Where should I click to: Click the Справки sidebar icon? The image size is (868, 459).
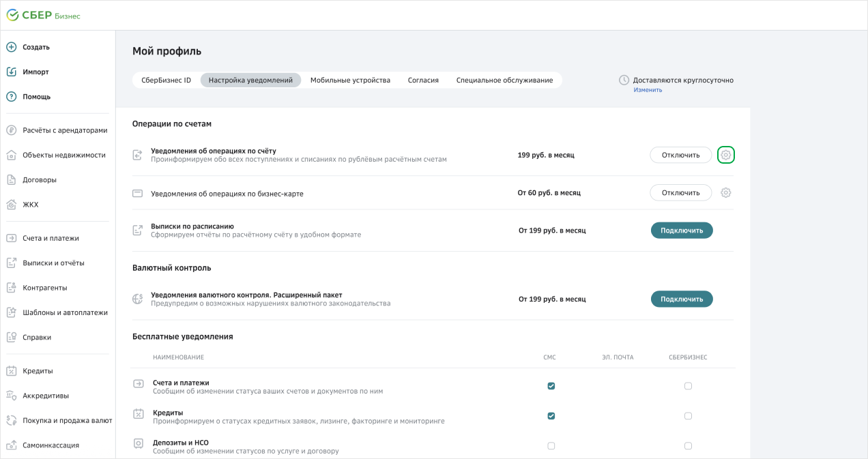coord(11,337)
